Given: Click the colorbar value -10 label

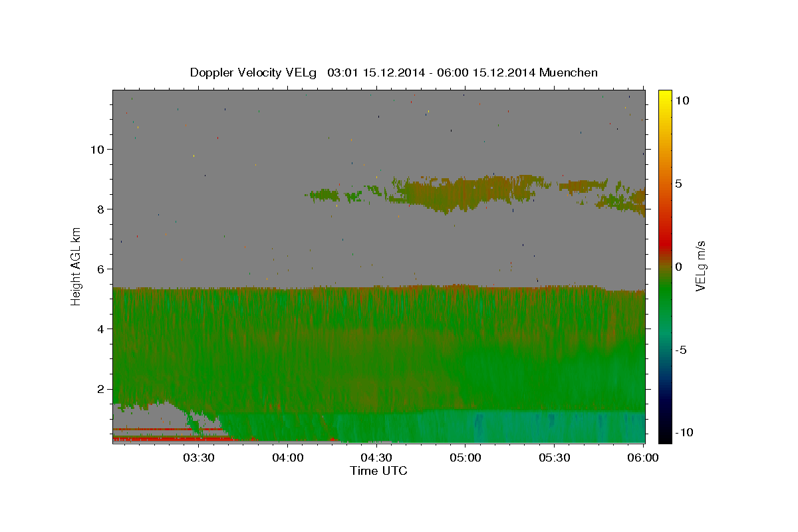Looking at the screenshot, I should coord(684,433).
